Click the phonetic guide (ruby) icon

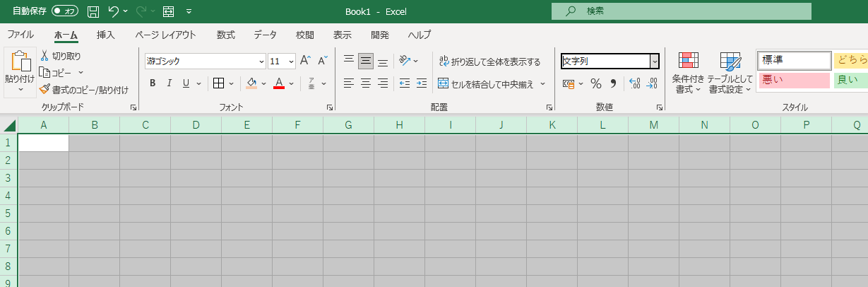(x=311, y=83)
